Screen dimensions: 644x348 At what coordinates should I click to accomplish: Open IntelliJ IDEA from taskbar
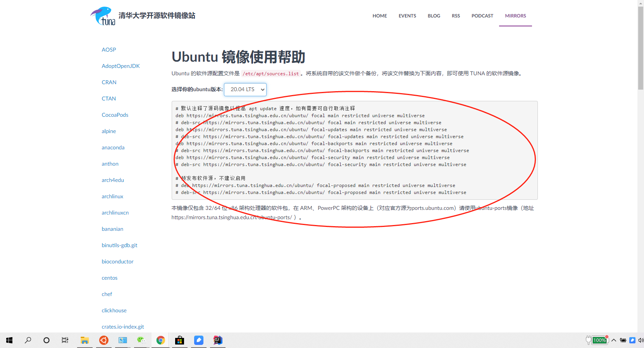pos(218,340)
